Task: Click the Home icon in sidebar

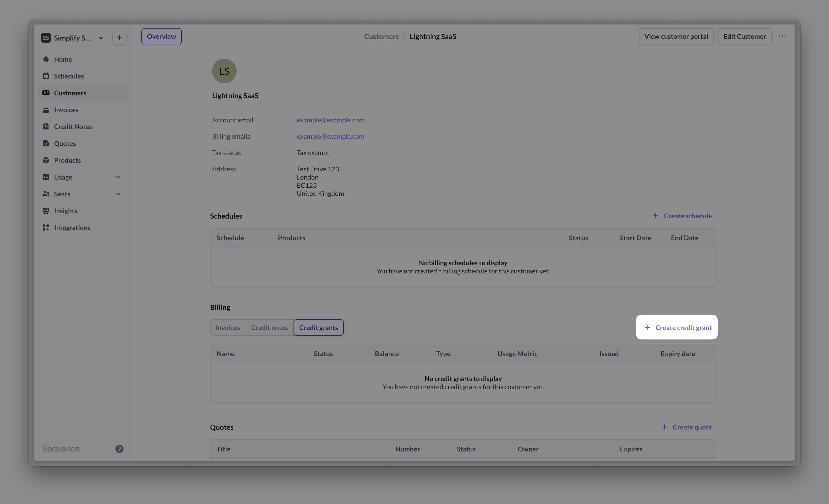Action: click(46, 59)
